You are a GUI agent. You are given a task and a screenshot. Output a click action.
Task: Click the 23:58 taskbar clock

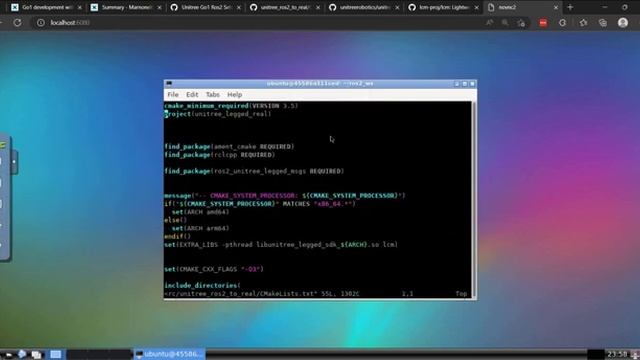[x=617, y=354]
